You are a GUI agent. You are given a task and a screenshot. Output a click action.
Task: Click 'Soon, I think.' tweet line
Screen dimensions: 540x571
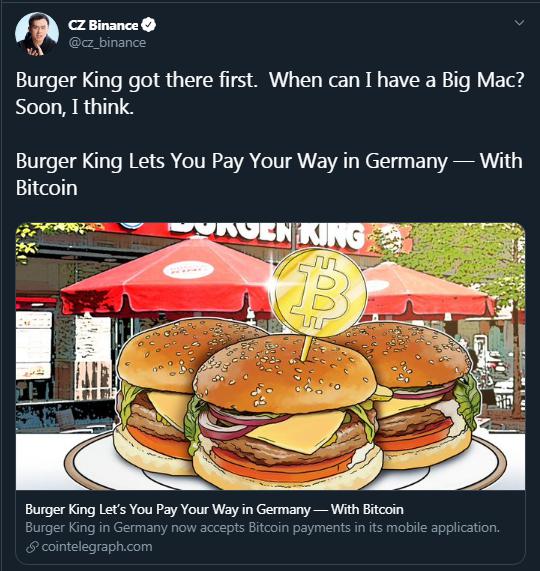pyautogui.click(x=75, y=107)
